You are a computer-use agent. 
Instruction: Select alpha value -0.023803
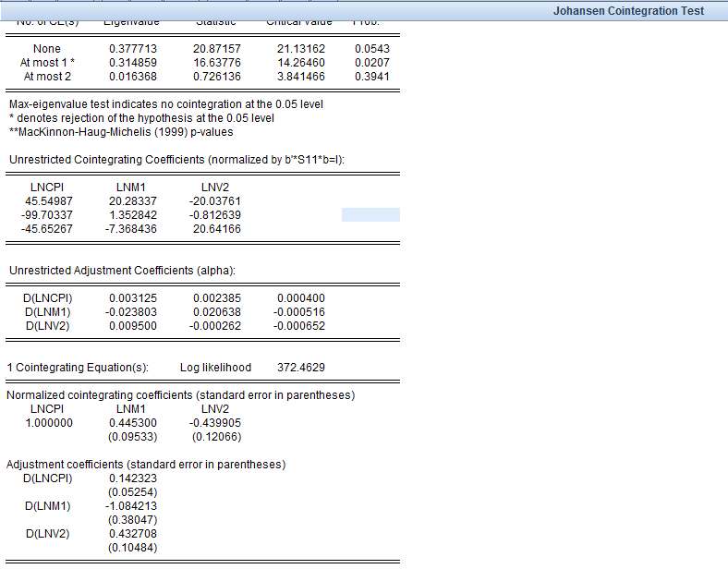[x=131, y=312]
